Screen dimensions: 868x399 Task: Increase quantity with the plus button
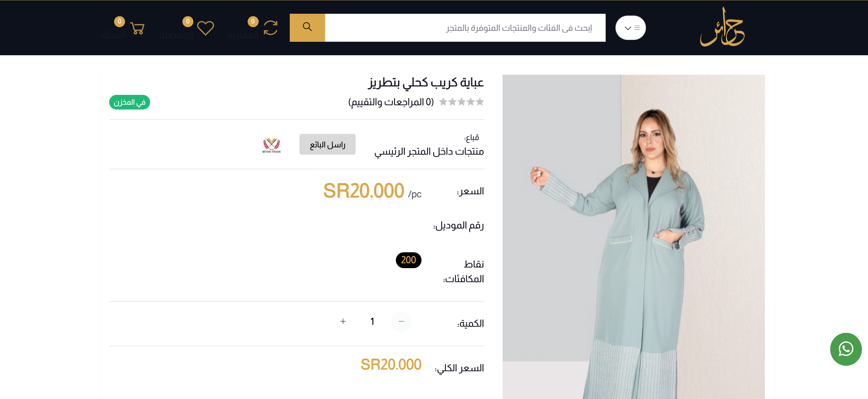343,322
